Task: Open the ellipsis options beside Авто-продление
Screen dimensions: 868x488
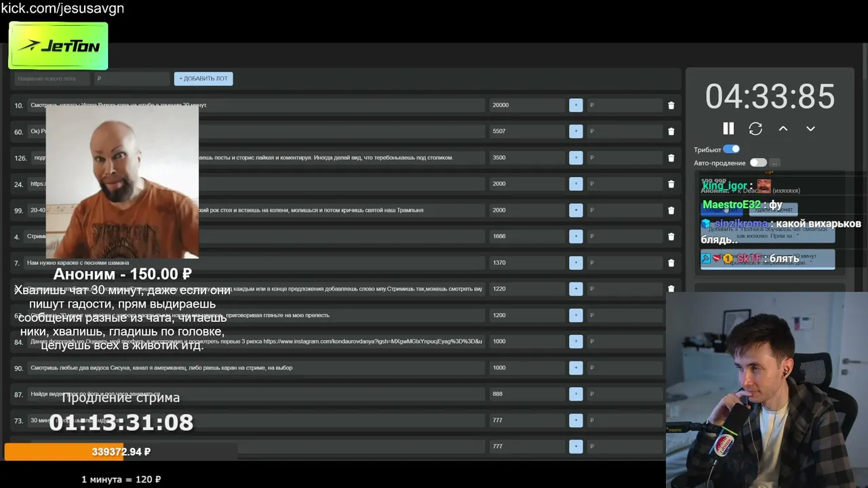Action: (774, 163)
